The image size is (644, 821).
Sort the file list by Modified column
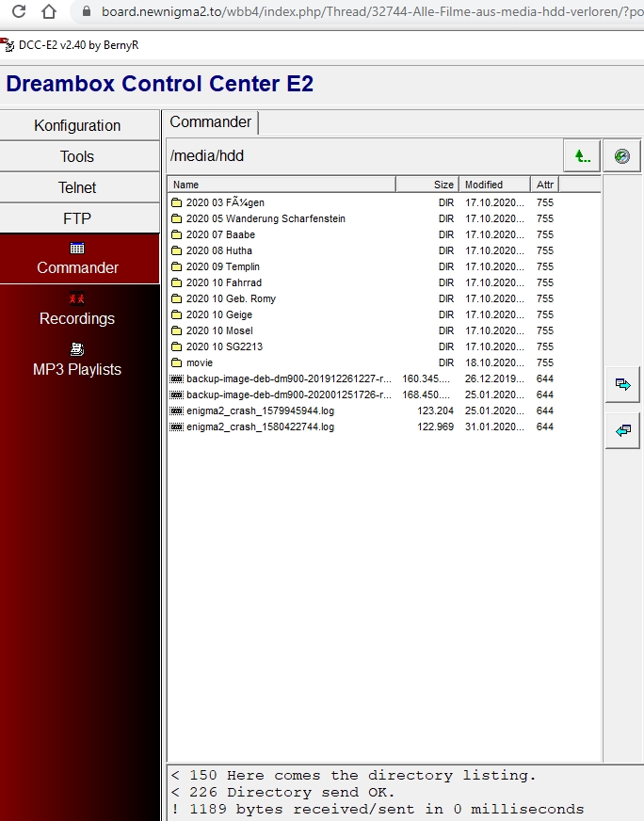coord(494,185)
